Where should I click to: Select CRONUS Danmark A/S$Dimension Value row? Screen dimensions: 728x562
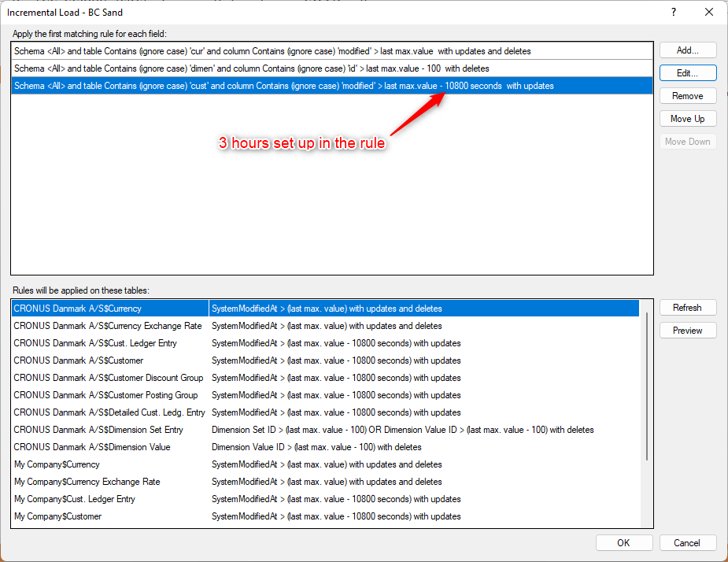click(x=326, y=447)
